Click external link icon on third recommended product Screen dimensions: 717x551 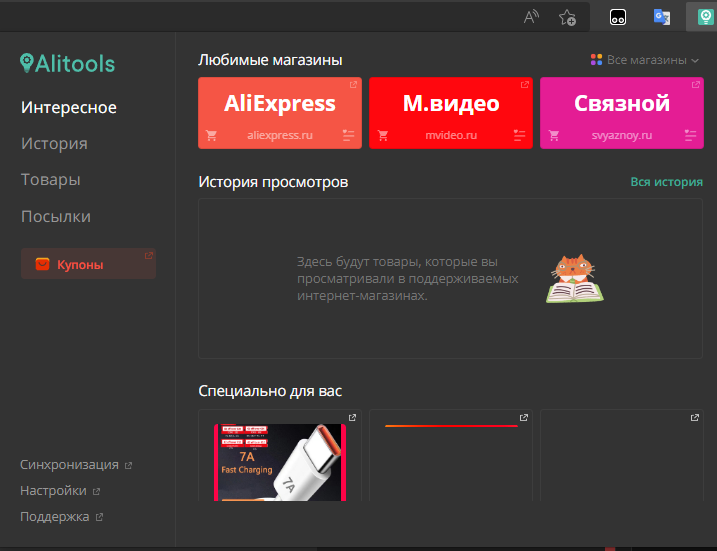(x=695, y=417)
